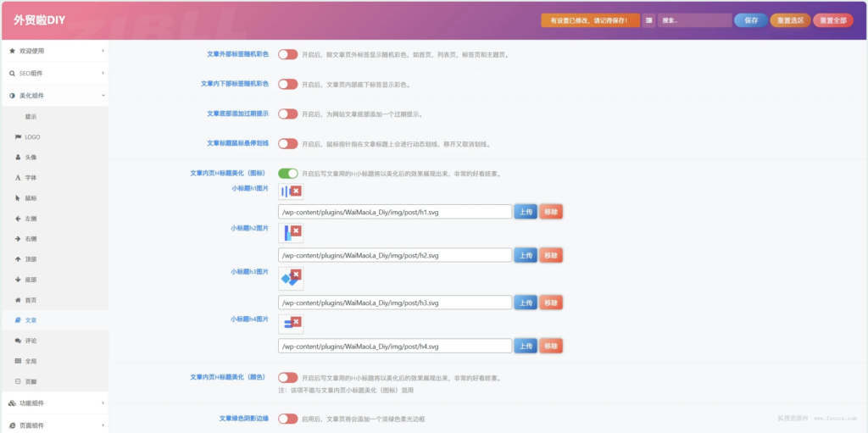Click the flag icon beside LOGO
This screenshot has width=868, height=433.
click(19, 136)
